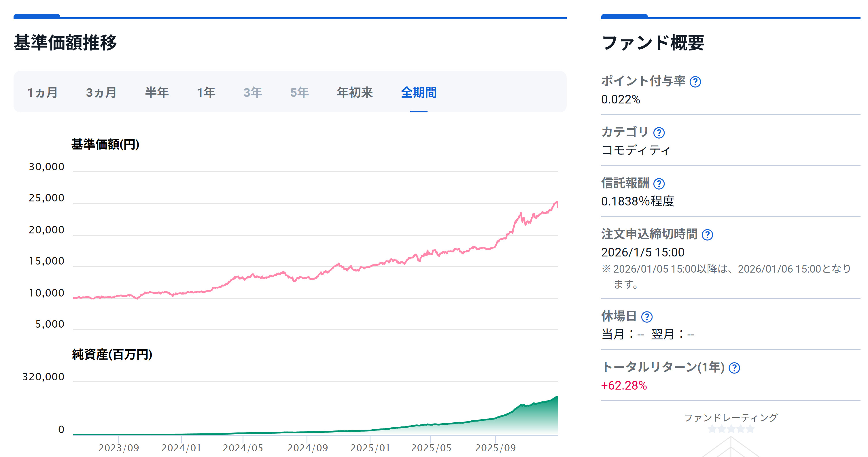Click help icon next to カテゴリ

click(659, 133)
